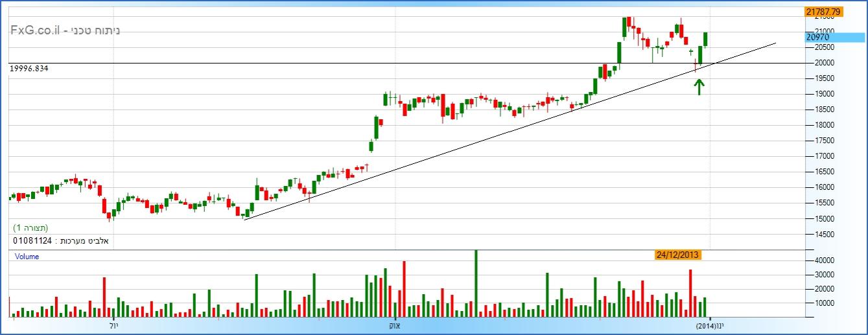
Task: Click the tallest red volume bar near August
Action: (x=404, y=289)
